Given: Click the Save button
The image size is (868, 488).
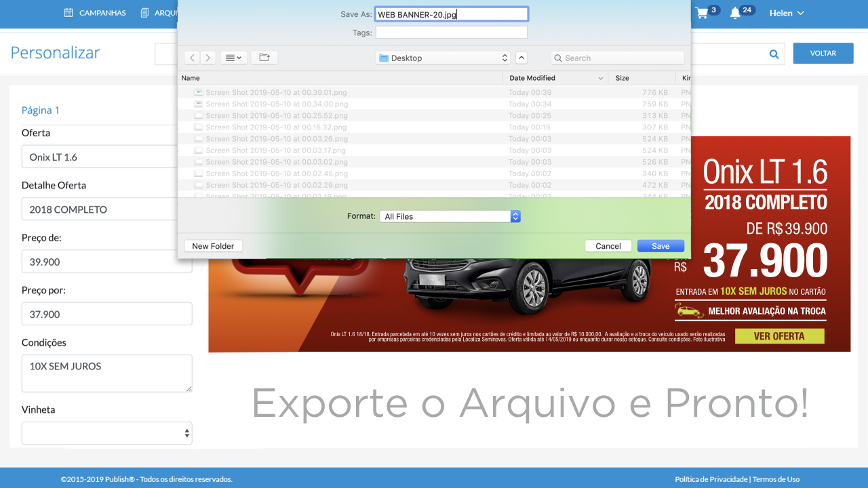Looking at the screenshot, I should pyautogui.click(x=660, y=246).
